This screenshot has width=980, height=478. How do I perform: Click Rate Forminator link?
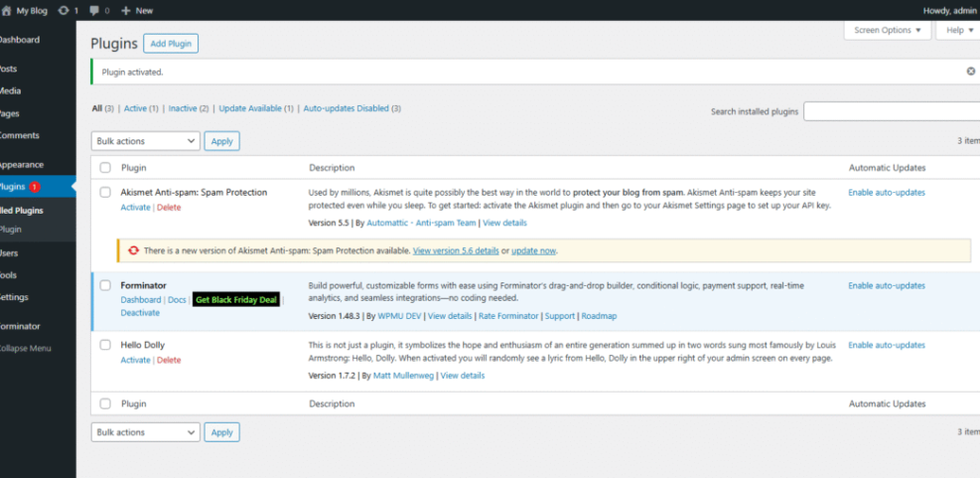508,316
